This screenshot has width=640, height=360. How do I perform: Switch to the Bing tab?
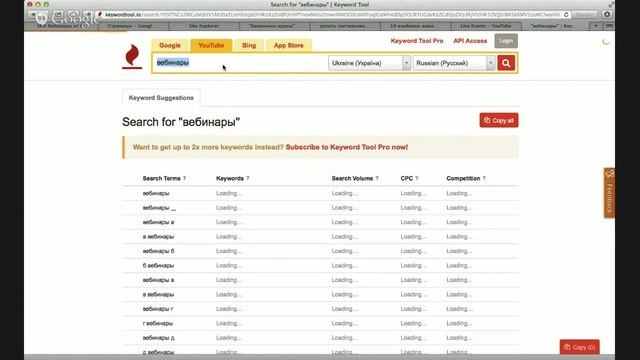click(249, 45)
